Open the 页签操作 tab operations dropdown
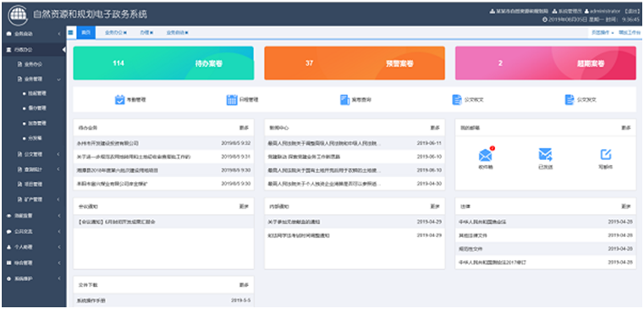The width and height of the screenshot is (644, 309). pos(603,32)
